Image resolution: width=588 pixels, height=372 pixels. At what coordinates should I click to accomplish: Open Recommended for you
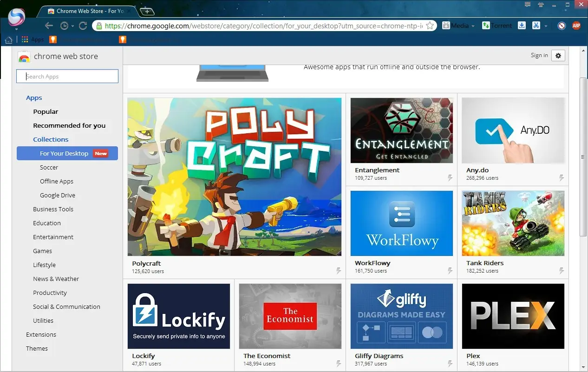69,125
